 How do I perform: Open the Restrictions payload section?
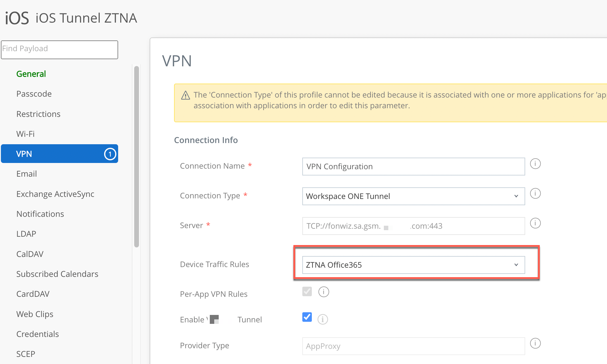pyautogui.click(x=38, y=114)
